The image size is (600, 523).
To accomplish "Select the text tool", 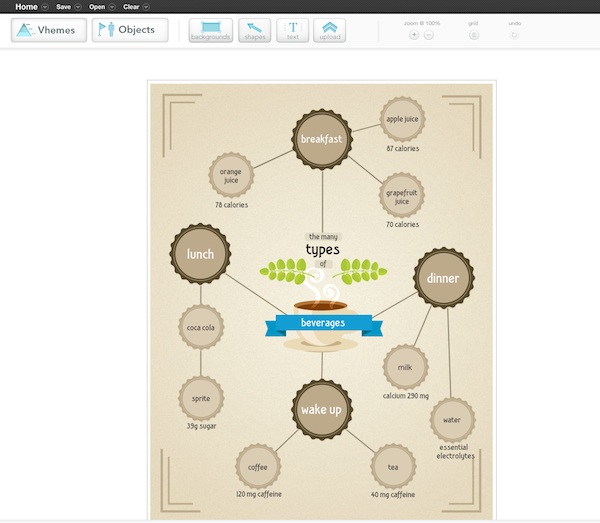I will pyautogui.click(x=292, y=30).
